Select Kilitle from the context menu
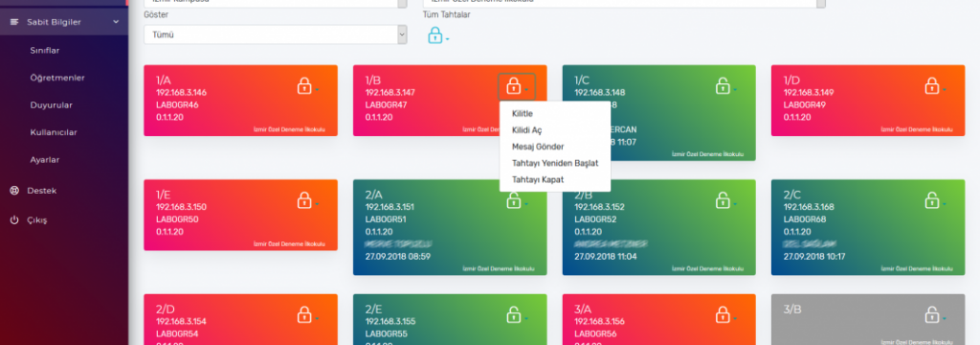 click(522, 113)
